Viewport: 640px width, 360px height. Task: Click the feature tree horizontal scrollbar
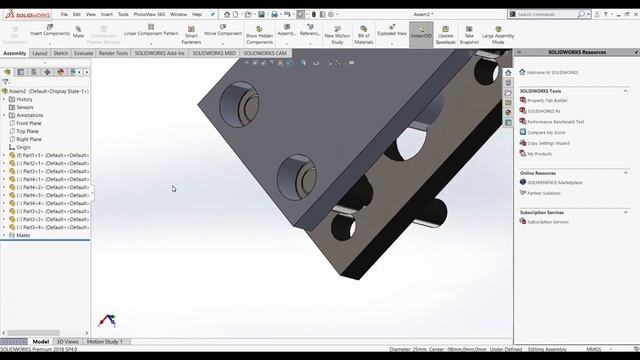(33, 333)
